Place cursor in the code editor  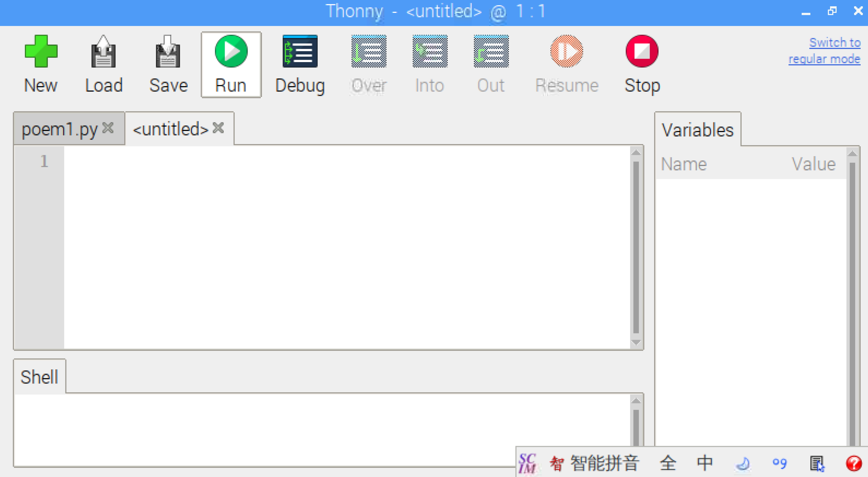pos(347,248)
